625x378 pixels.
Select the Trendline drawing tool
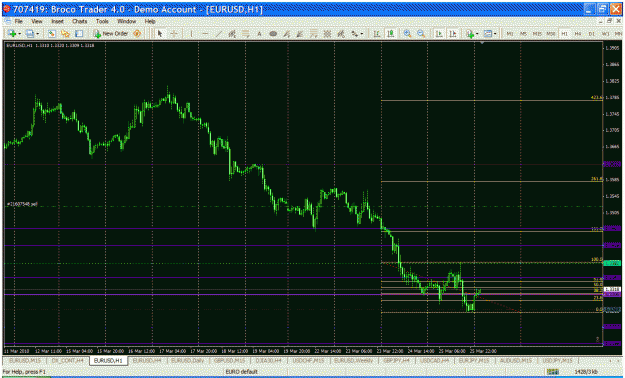point(218,34)
